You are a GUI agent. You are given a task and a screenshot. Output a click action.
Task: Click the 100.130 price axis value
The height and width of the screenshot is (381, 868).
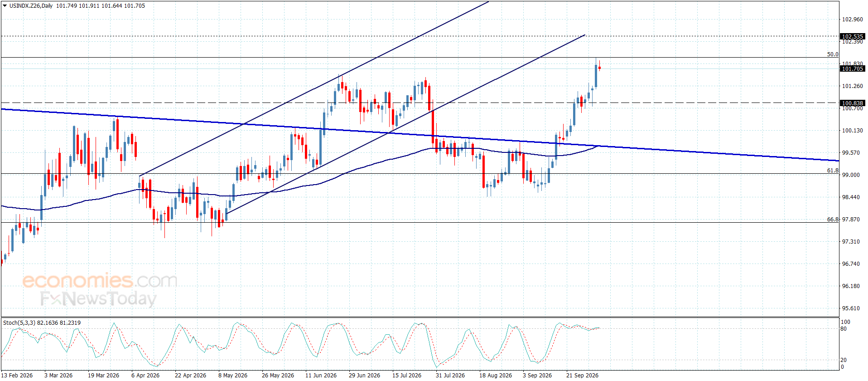[852, 131]
